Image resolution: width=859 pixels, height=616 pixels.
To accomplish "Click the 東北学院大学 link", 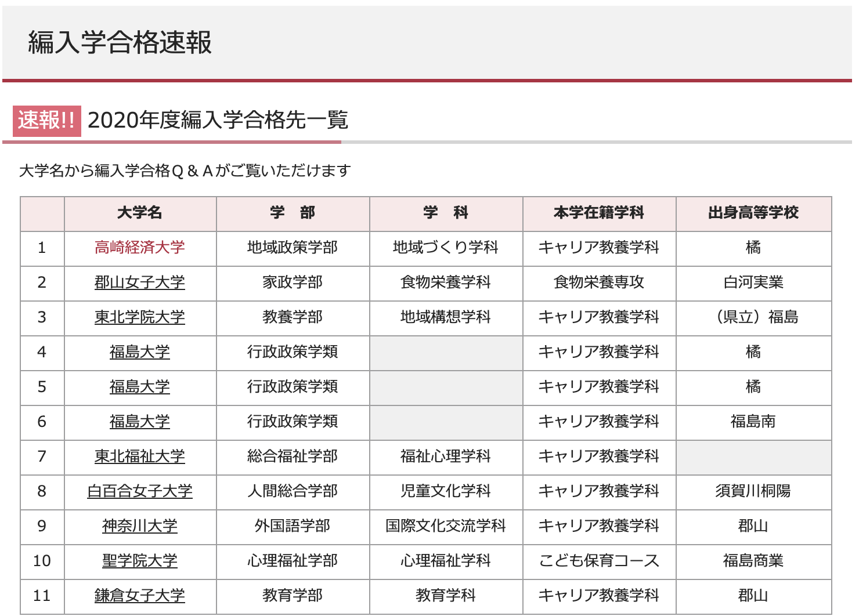I will [x=140, y=317].
